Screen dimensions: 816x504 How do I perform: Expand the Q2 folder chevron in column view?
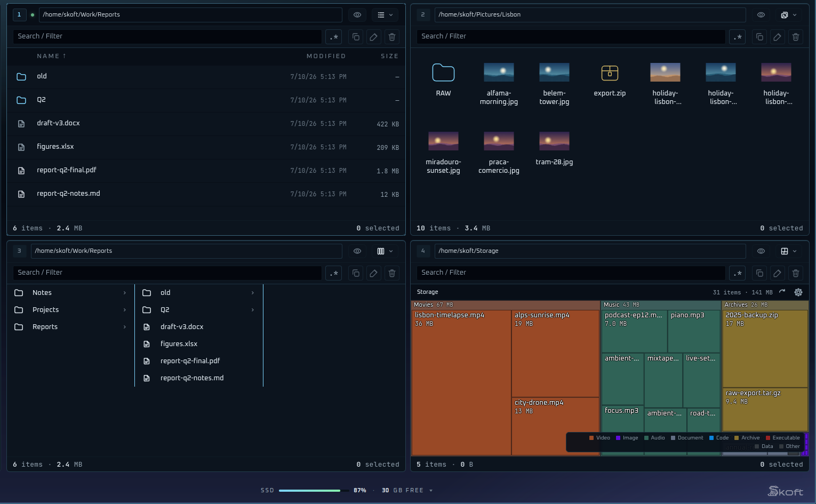click(253, 310)
